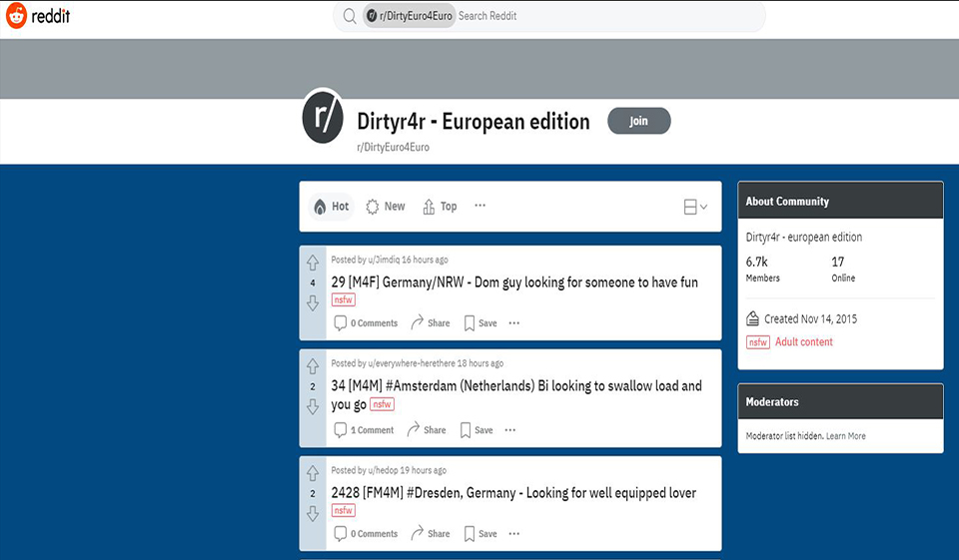The height and width of the screenshot is (560, 959).
Task: Share the u/Jimdiq post
Action: [430, 323]
